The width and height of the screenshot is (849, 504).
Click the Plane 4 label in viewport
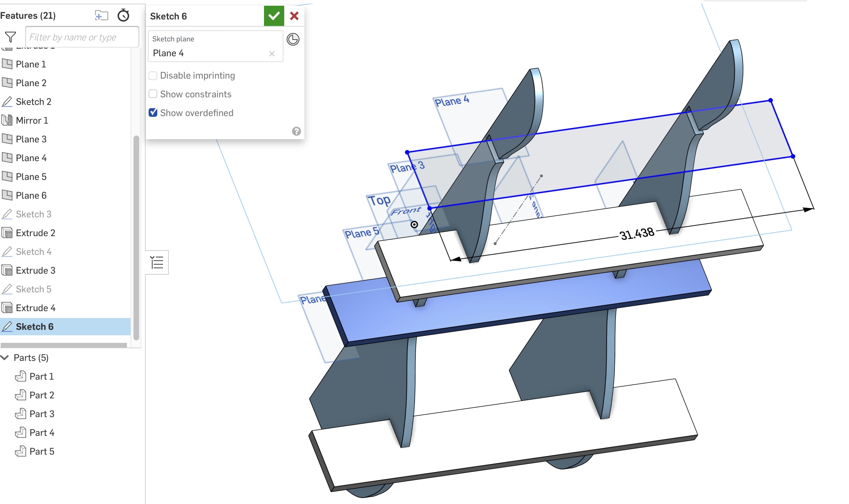pos(452,101)
